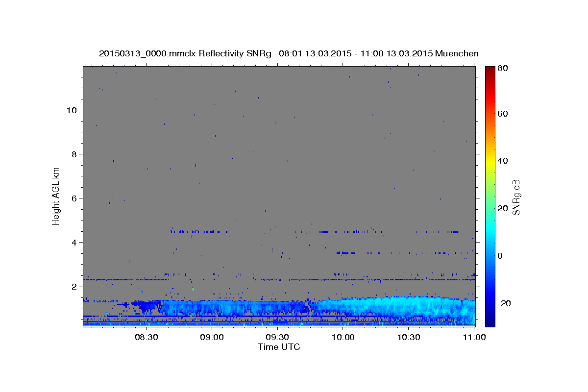Image resolution: width=588 pixels, height=392 pixels.
Task: Click the dashed blue echo line at 4.5 km
Action: coord(315,232)
